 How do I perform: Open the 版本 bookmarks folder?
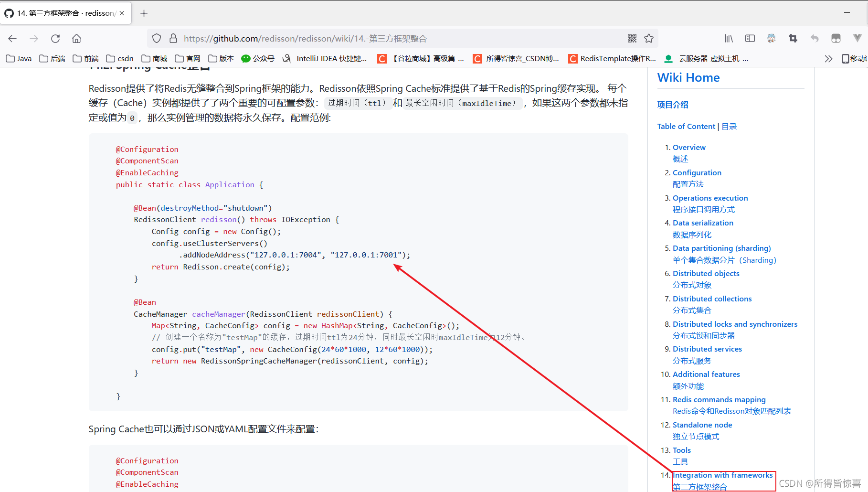click(x=221, y=58)
